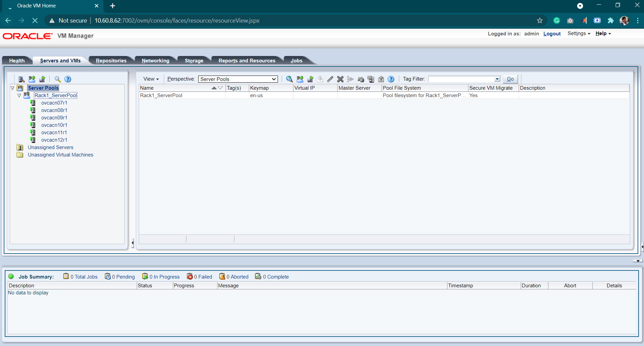Click Create Server Pool icon in left toolbar

[x=32, y=79]
